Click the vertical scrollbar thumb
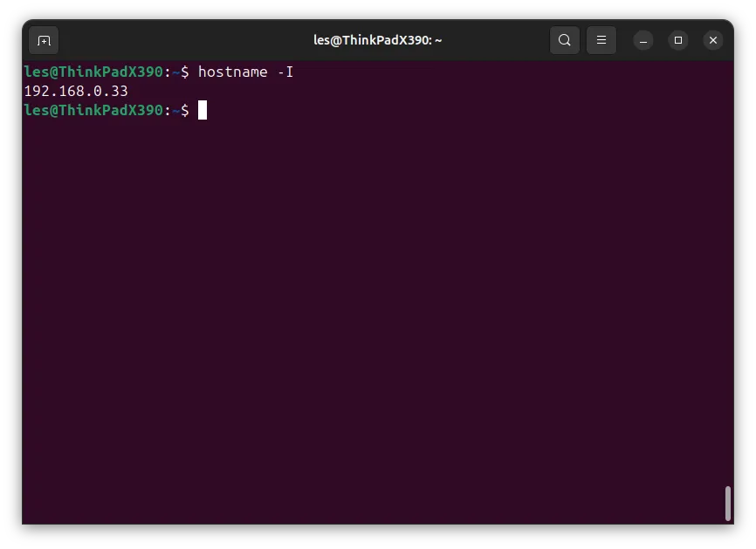The image size is (756, 549). coord(728,504)
